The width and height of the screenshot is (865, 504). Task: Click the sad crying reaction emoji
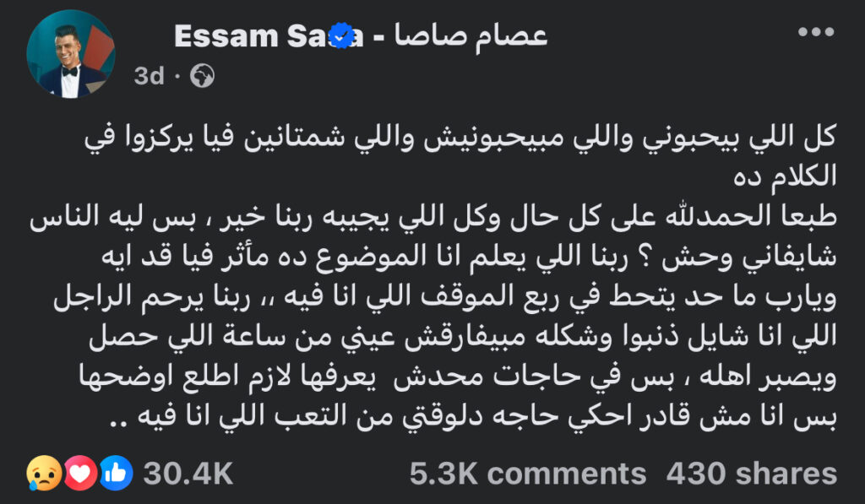pyautogui.click(x=44, y=473)
